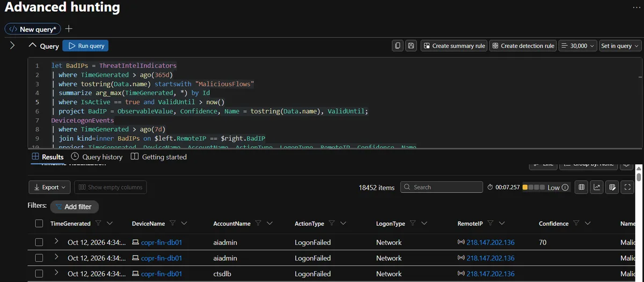
Task: Toggle full screen results view
Action: click(627, 187)
